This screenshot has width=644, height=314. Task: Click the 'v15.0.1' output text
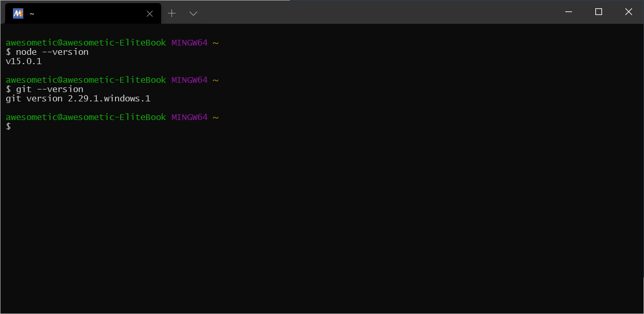(24, 61)
